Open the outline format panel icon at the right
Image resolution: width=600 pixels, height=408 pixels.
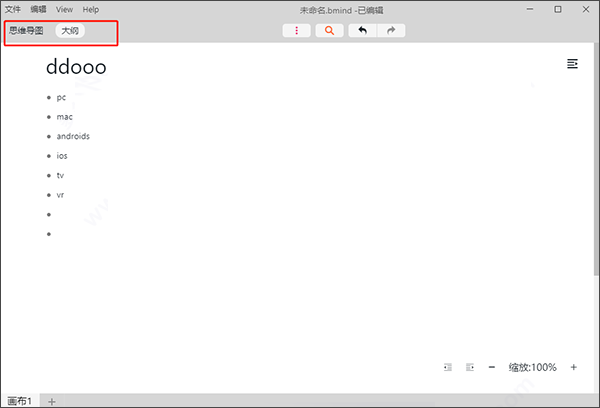click(x=572, y=64)
